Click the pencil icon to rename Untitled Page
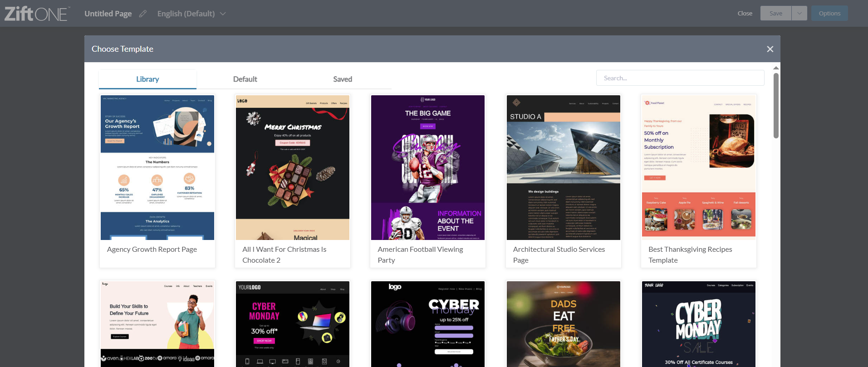 tap(143, 14)
